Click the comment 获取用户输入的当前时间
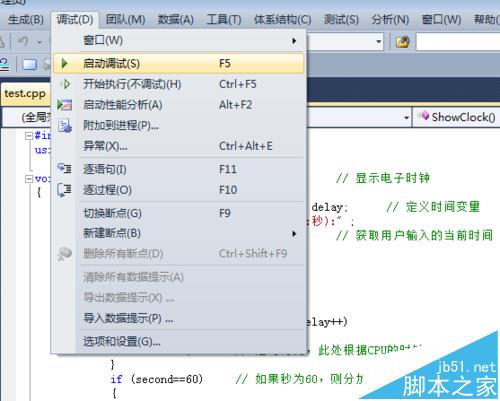500x401 pixels. pos(414,235)
